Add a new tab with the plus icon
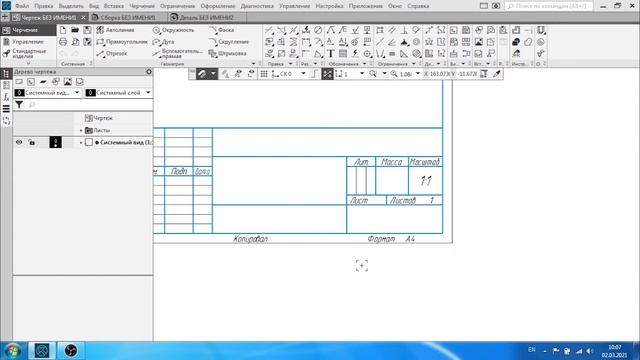The width and height of the screenshot is (640, 360). click(x=5, y=18)
